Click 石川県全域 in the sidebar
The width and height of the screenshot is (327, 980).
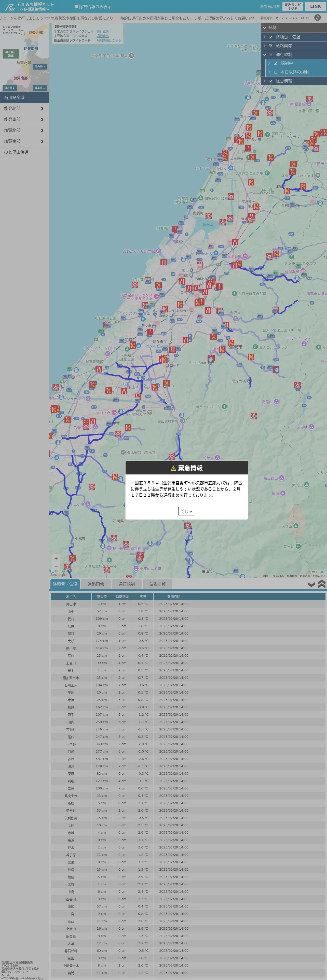coord(24,97)
